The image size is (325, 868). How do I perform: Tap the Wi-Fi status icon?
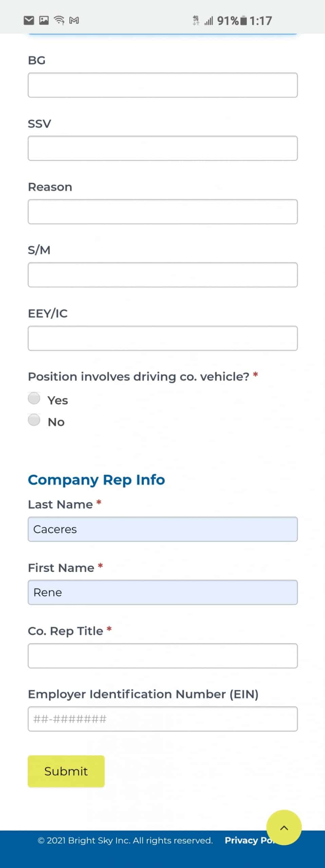click(x=59, y=21)
